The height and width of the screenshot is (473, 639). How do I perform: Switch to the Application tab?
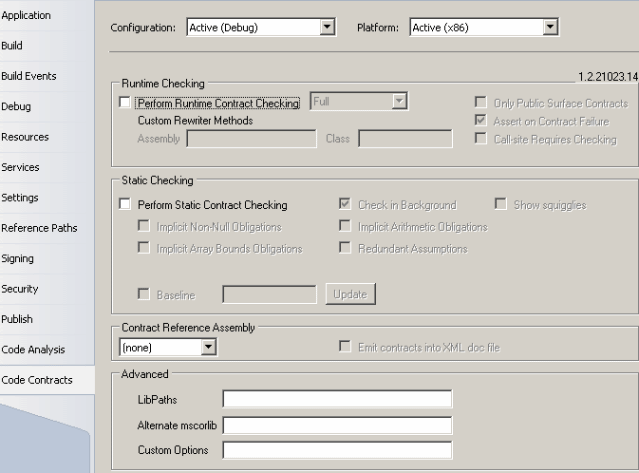(26, 15)
